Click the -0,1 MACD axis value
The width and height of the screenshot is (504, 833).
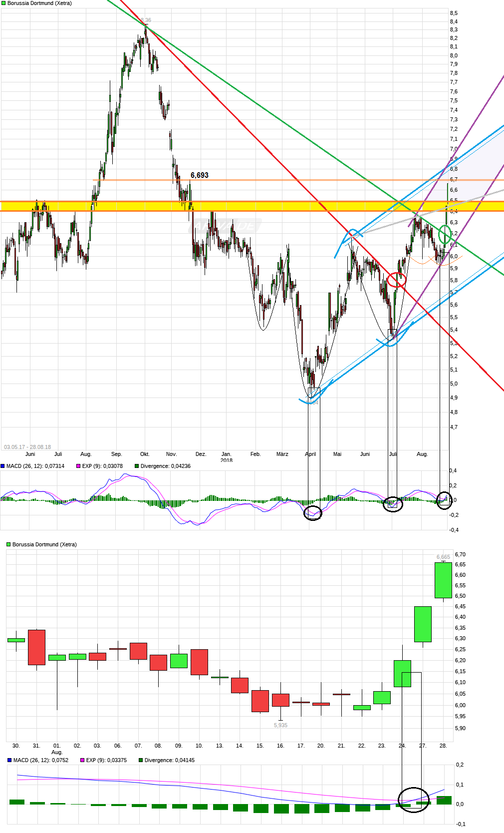point(461,824)
